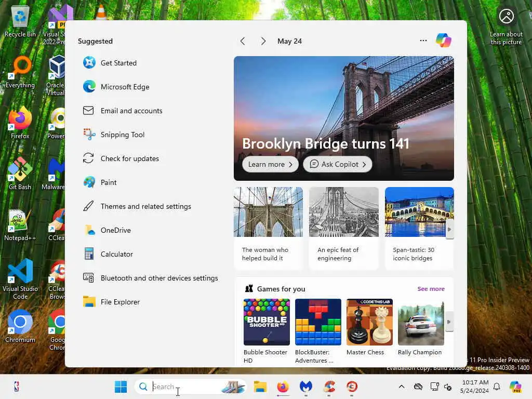
Task: Click Ask Copilot about Brooklyn Bridge
Action: (338, 164)
